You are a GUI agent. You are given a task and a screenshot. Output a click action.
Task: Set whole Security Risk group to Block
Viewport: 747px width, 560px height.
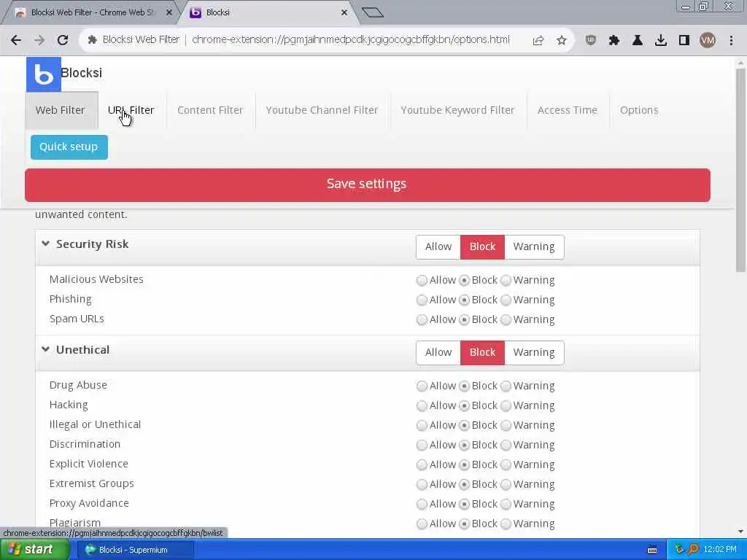pyautogui.click(x=482, y=247)
